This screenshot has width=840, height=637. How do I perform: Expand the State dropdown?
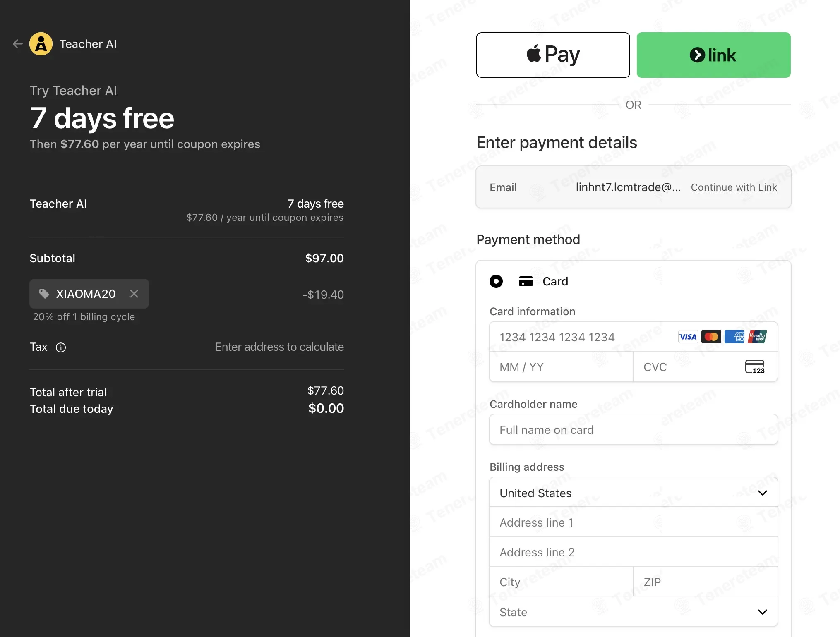coord(634,612)
